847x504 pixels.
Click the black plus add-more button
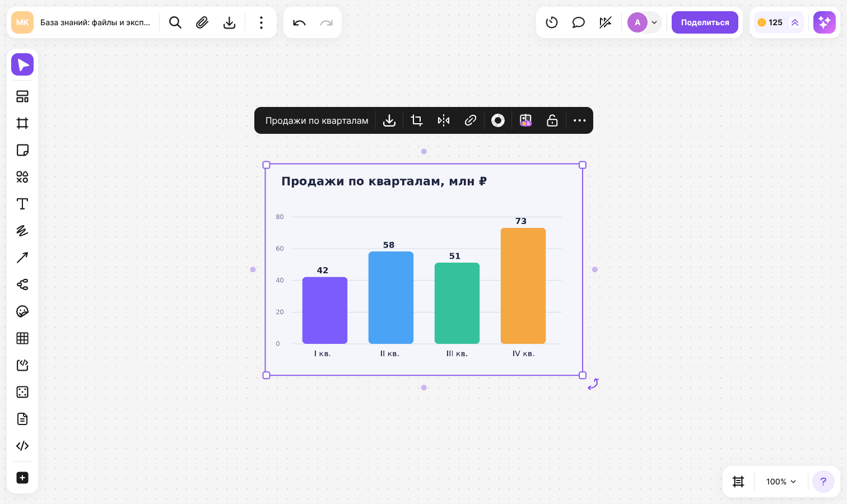point(22,478)
